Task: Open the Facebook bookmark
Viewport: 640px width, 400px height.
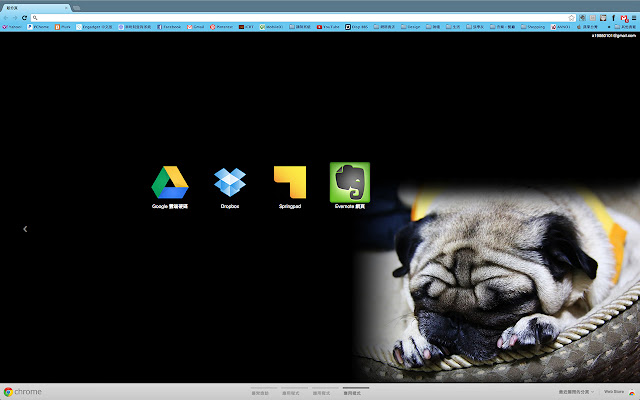Action: pyautogui.click(x=169, y=27)
